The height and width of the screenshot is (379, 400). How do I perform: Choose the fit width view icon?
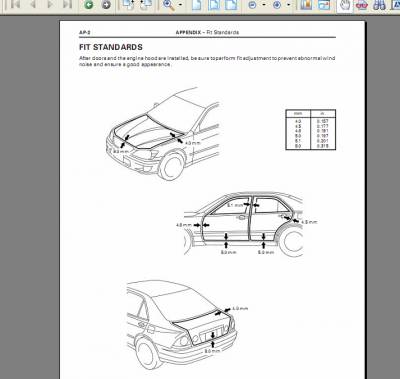point(231,5)
